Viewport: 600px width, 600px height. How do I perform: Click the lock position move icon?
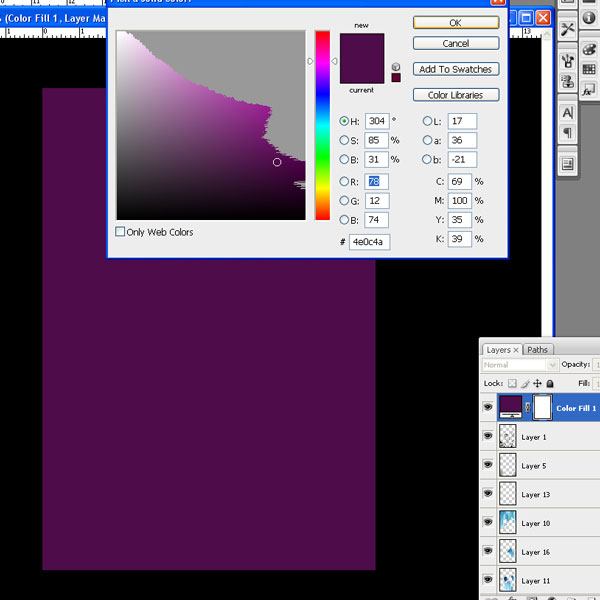538,383
